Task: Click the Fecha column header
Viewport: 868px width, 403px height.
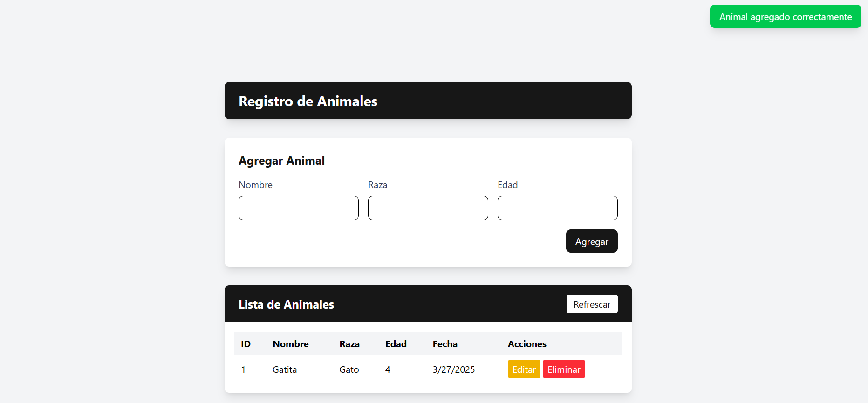Action: (x=445, y=344)
